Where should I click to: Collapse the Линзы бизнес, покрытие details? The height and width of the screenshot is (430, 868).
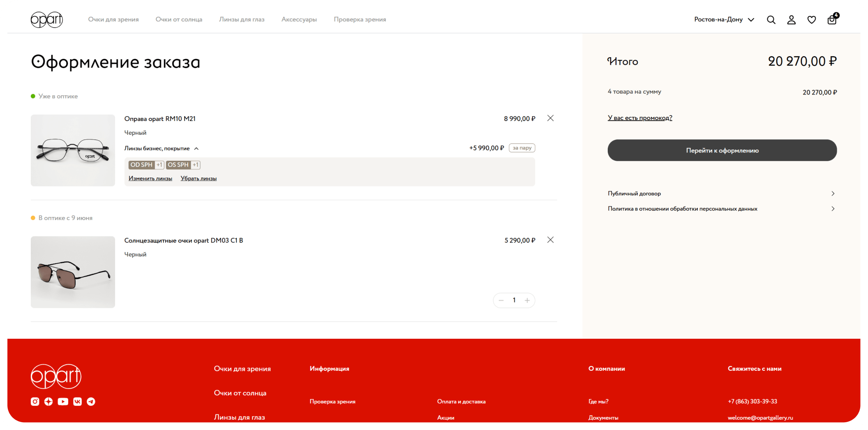click(162, 148)
